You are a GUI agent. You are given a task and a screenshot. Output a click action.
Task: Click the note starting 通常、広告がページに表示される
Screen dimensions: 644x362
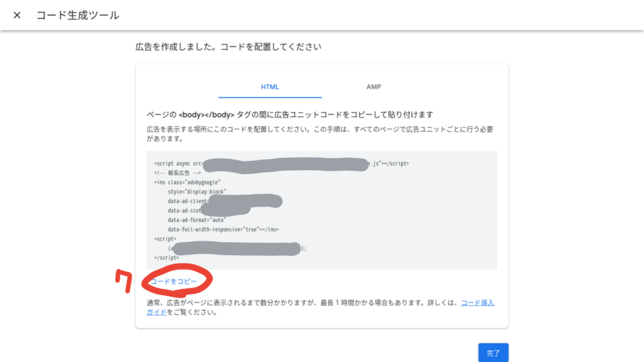(x=320, y=307)
